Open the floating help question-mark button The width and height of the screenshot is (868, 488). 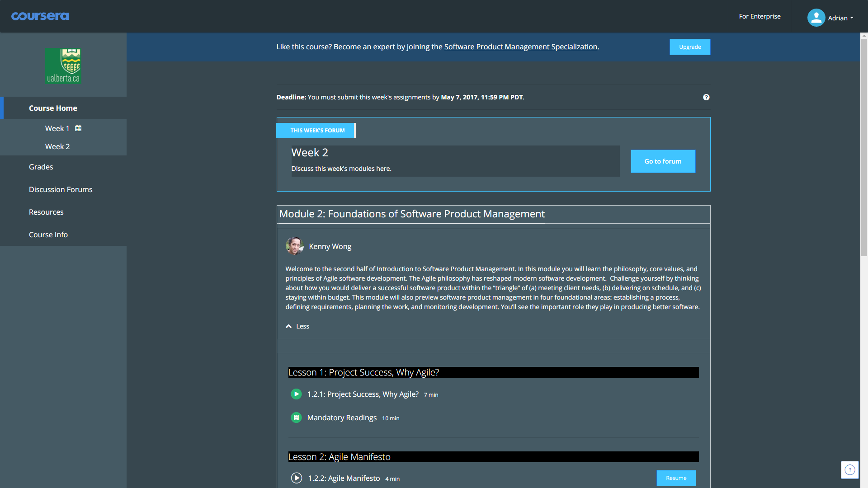850,470
